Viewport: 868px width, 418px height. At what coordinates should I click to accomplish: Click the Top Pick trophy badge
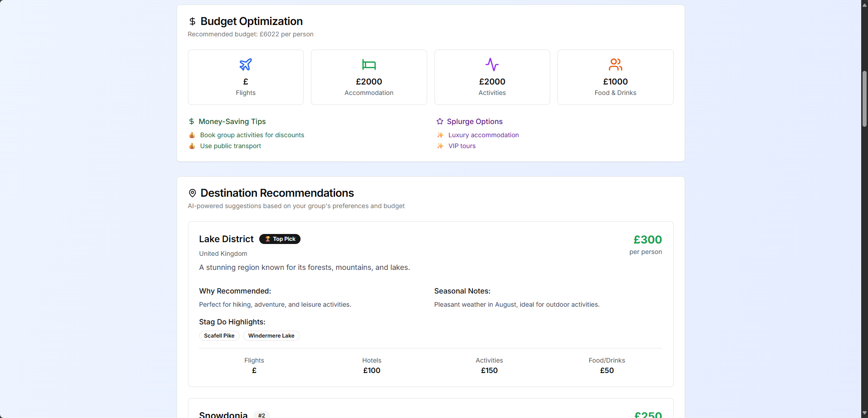pos(280,239)
